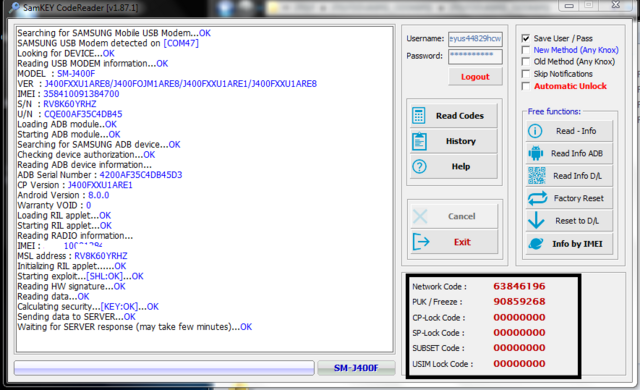Click the Read - Info free function label
640x390 pixels.
pos(576,131)
